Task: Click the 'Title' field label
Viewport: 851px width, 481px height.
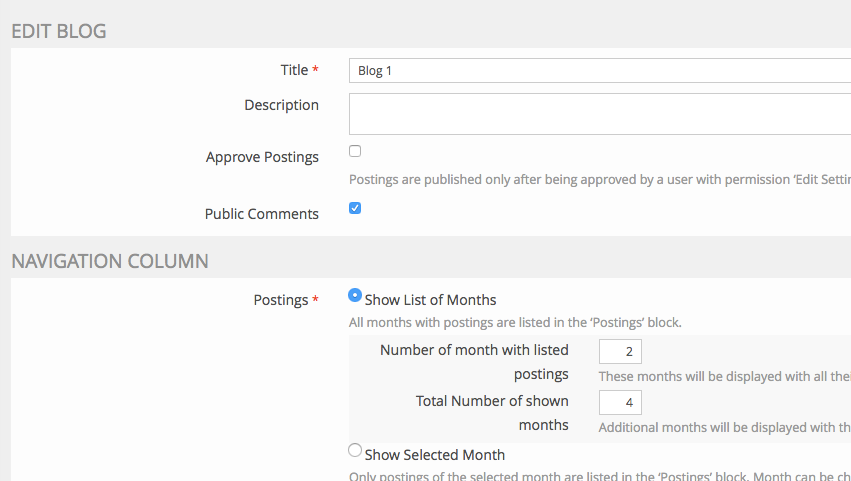Action: pyautogui.click(x=294, y=70)
